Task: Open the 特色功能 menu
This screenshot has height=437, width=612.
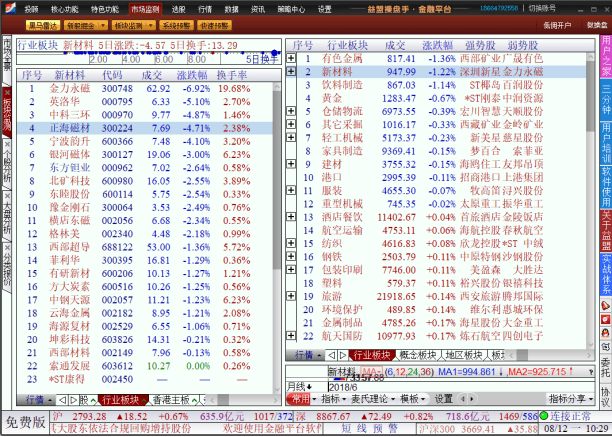Action: (105, 9)
